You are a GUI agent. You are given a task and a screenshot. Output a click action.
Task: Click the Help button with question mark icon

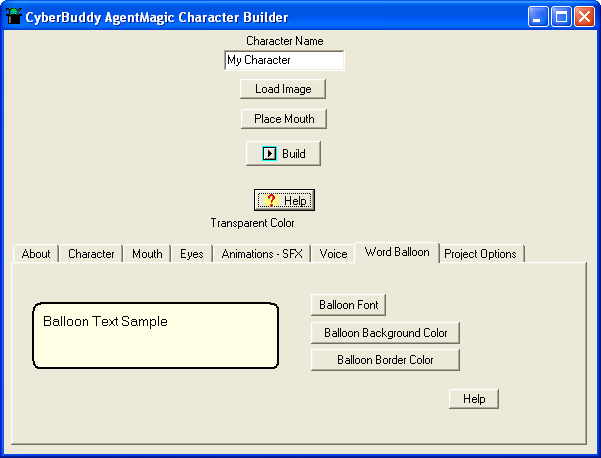pos(284,200)
